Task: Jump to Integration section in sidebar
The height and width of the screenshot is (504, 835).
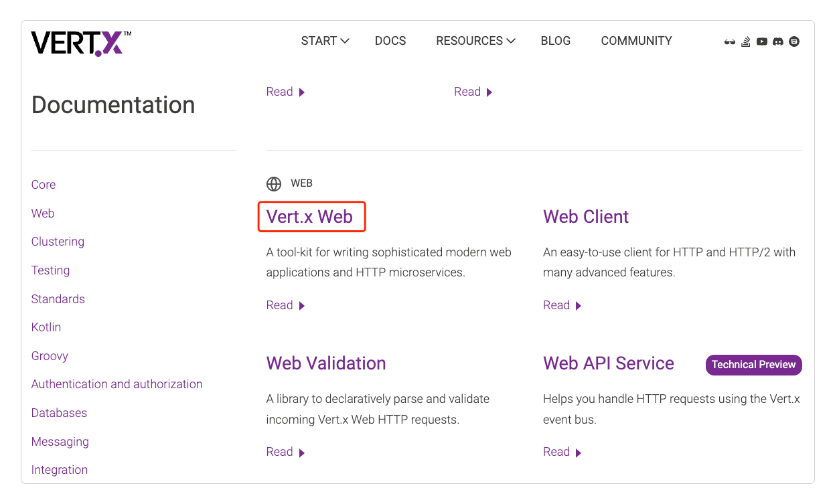Action: point(59,470)
